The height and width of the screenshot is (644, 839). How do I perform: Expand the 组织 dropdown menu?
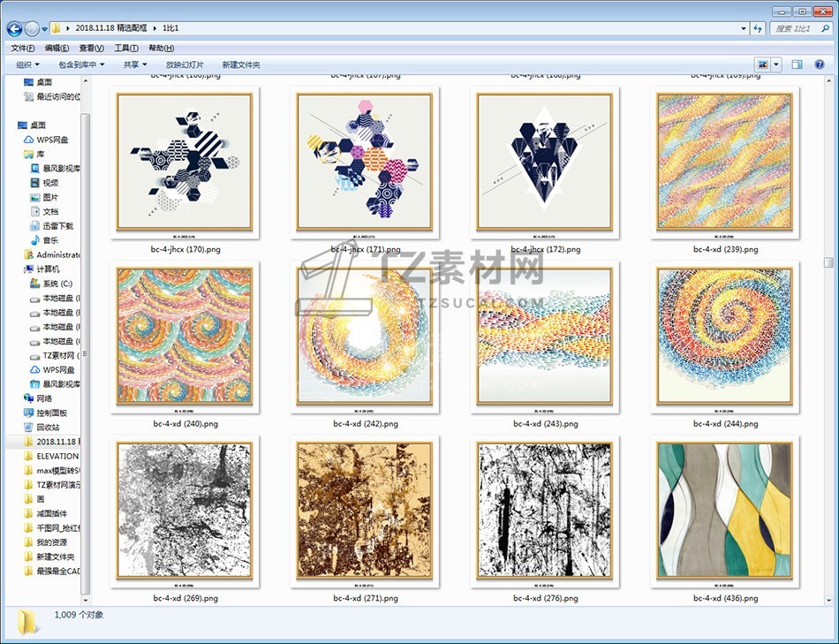27,64
